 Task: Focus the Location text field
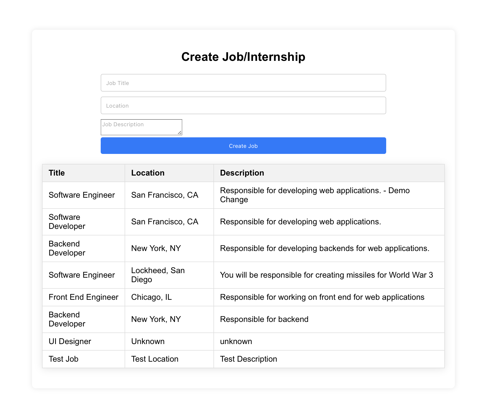(x=243, y=105)
